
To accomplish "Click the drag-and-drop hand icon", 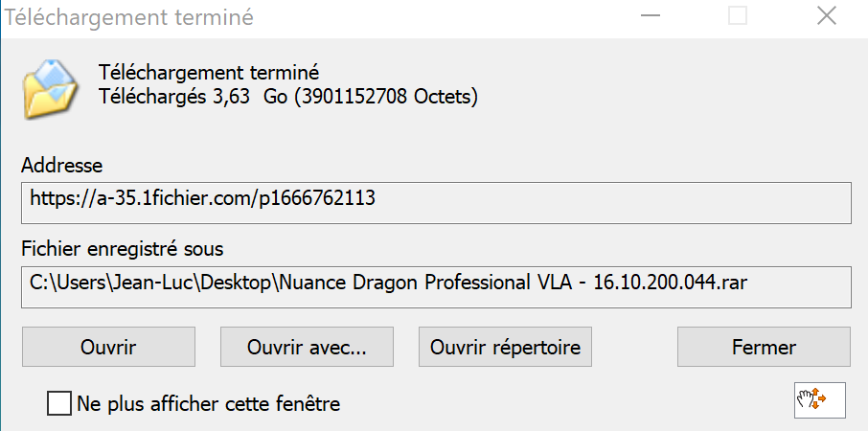I will coord(819,399).
